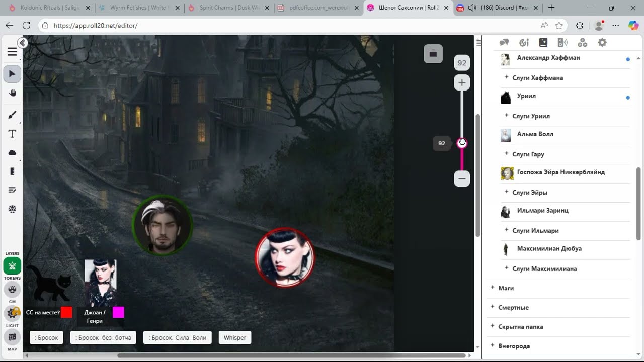Image resolution: width=644 pixels, height=362 pixels.
Task: Click the Whisper macro button
Action: 235,338
